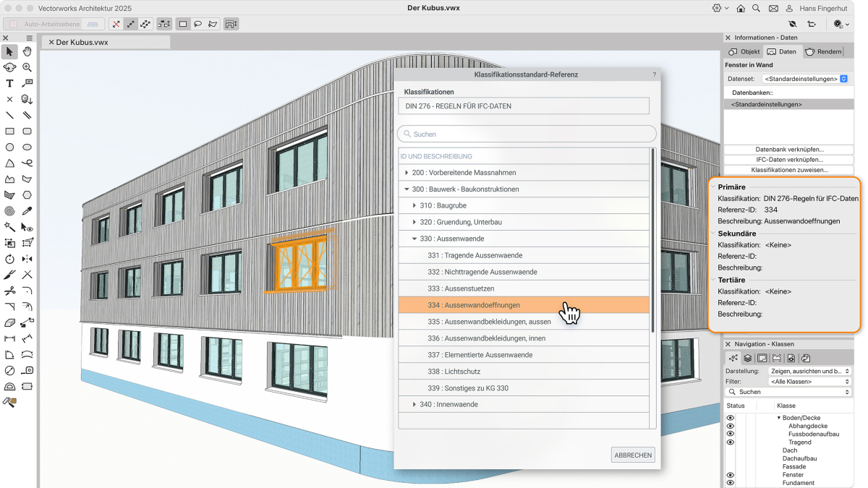Switch to the Rendern tab

pyautogui.click(x=823, y=51)
